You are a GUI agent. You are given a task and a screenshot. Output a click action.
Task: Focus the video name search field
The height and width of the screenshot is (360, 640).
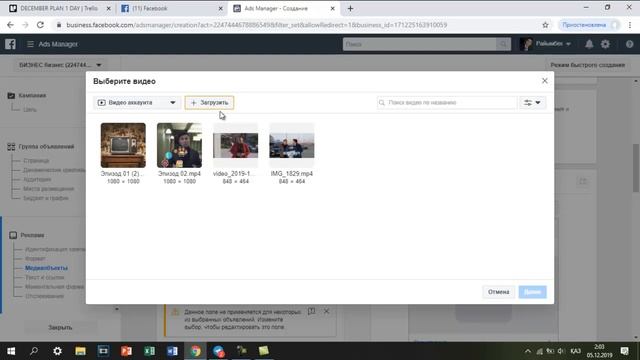point(447,102)
